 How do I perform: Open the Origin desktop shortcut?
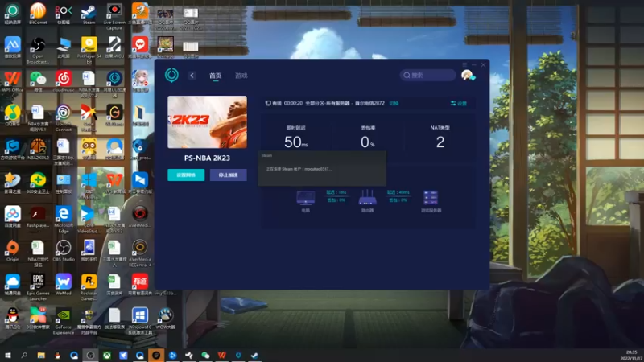point(12,251)
